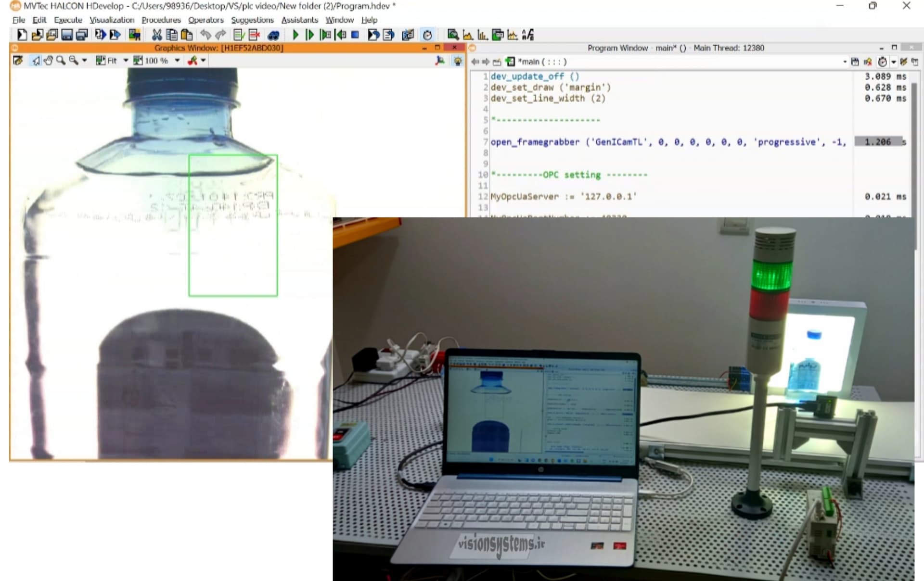The width and height of the screenshot is (924, 581).
Task: Click the back arrow in Program Window
Action: [475, 62]
